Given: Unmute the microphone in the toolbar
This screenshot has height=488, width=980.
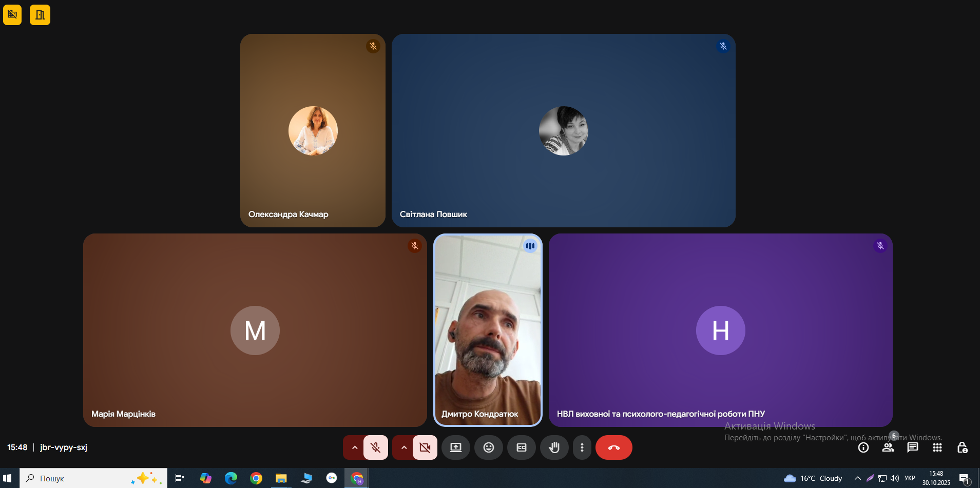Looking at the screenshot, I should pyautogui.click(x=376, y=447).
